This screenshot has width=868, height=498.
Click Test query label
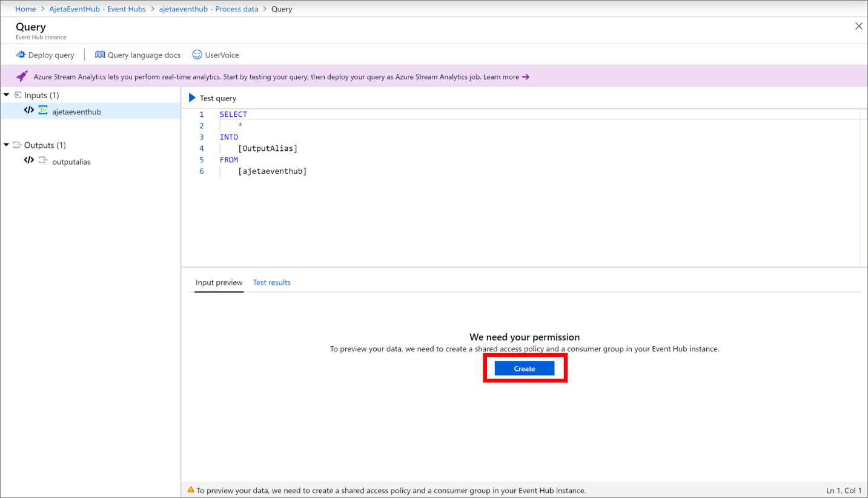click(218, 98)
